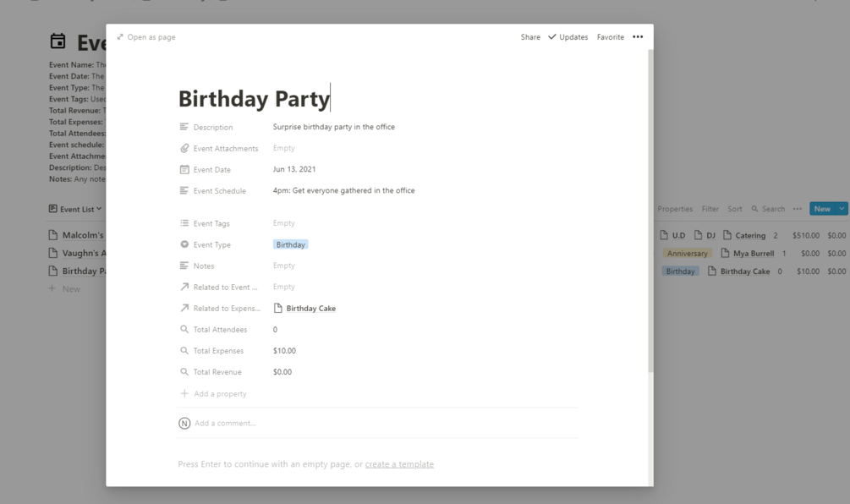The image size is (850, 504).
Task: Click the Total Attendees rollup magnifier icon
Action: pyautogui.click(x=184, y=330)
